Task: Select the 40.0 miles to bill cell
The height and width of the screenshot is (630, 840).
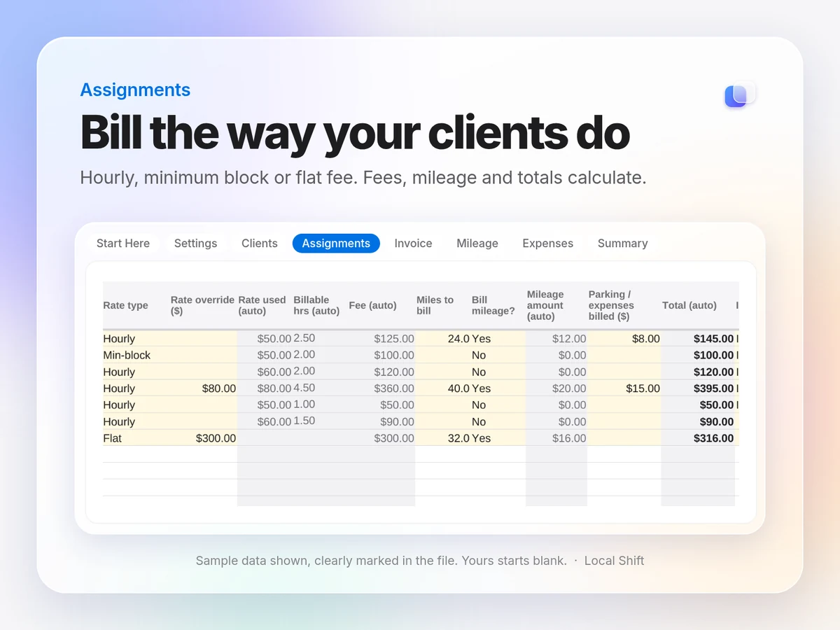Action: [x=443, y=388]
